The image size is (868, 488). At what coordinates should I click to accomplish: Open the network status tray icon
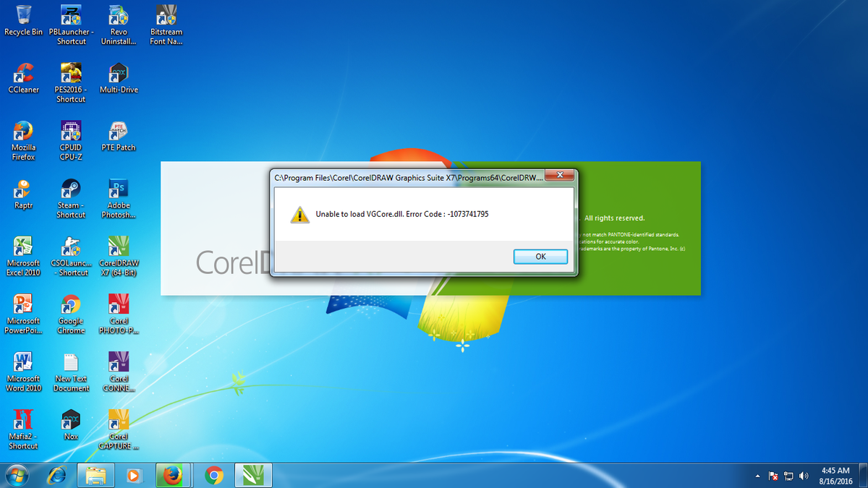point(788,476)
